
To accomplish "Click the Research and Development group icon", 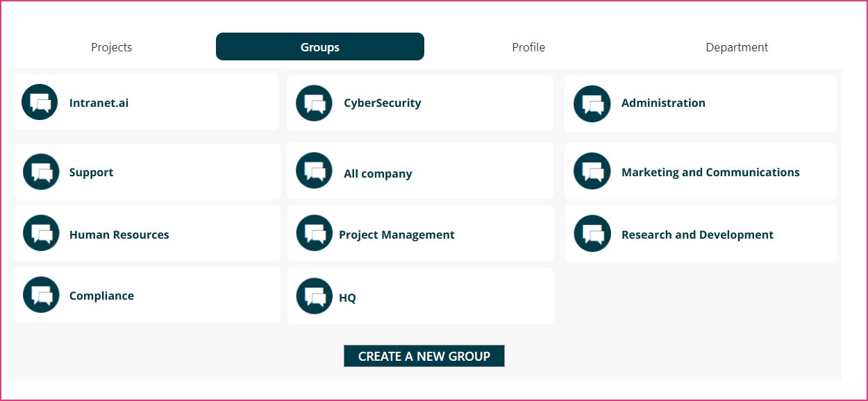I will [592, 233].
